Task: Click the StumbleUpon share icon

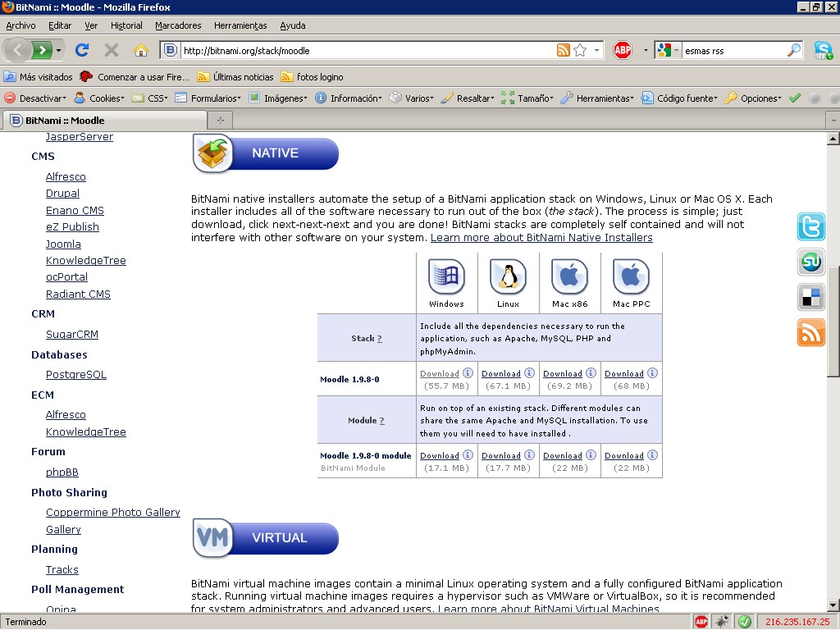Action: (x=810, y=262)
